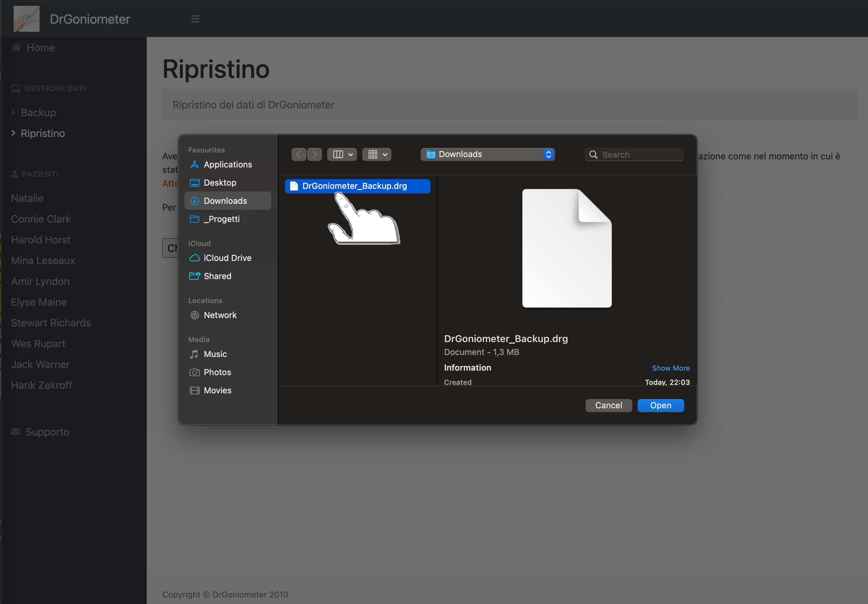The height and width of the screenshot is (604, 868).
Task: Open patient Jack Warner
Action: 41,364
